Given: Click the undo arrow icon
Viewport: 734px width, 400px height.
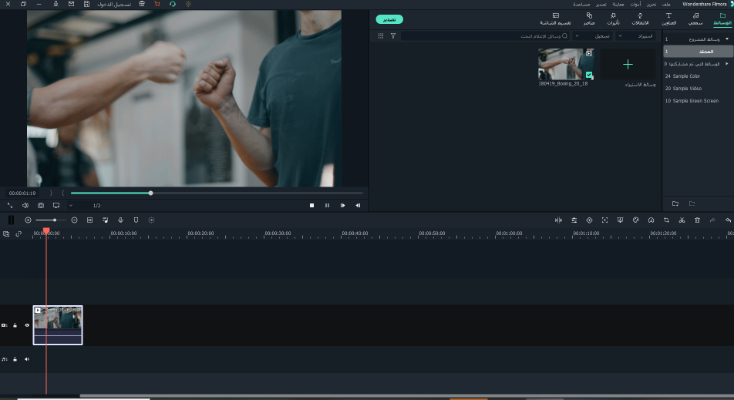Looking at the screenshot, I should coord(727,220).
